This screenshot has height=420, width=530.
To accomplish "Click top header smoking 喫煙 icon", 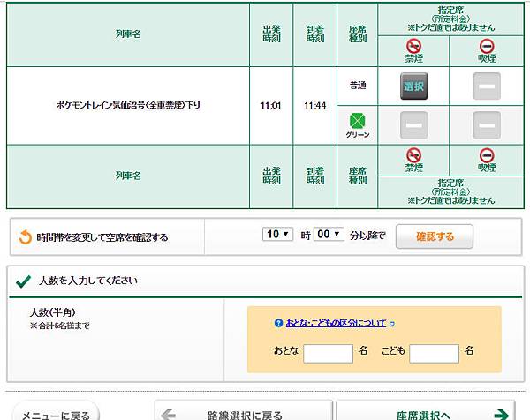I will 487,46.
